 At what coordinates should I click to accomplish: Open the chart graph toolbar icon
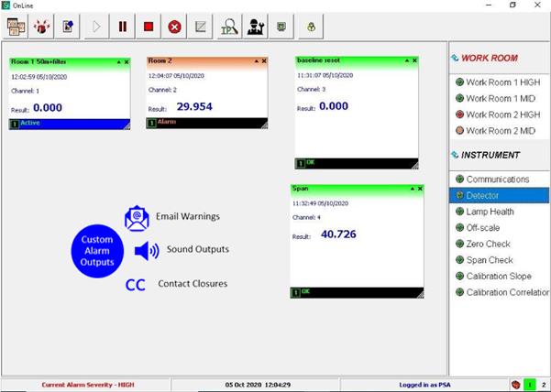201,27
